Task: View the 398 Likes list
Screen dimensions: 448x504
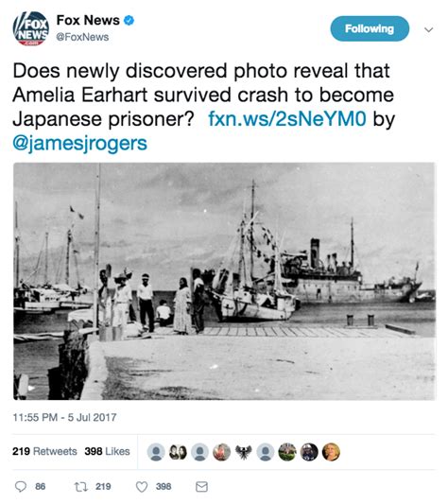Action: click(108, 451)
